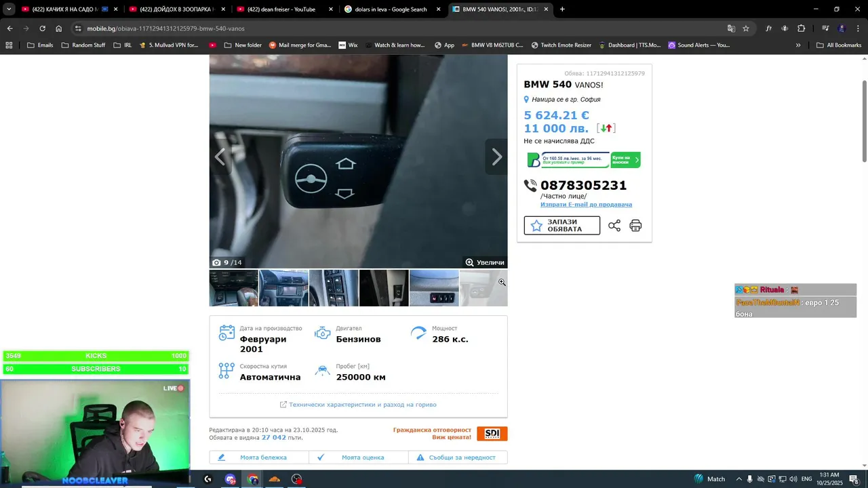The width and height of the screenshot is (868, 488).
Task: Click the location pin icon beside София
Action: (526, 100)
